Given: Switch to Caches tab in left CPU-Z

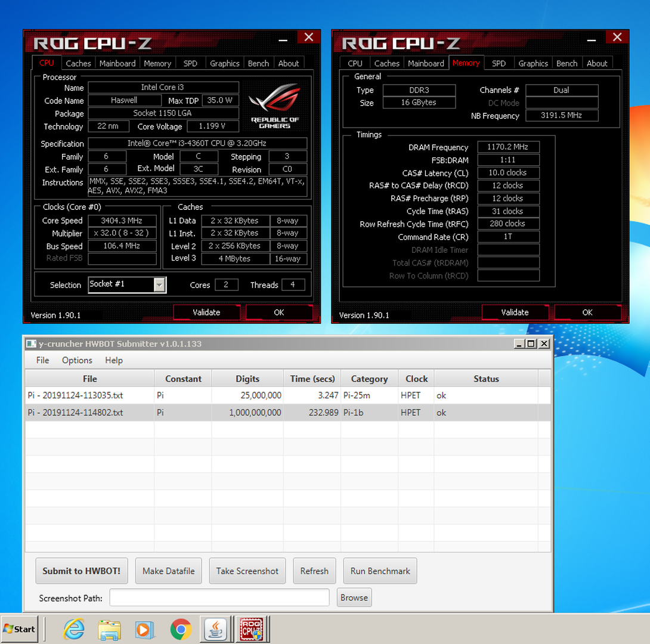Looking at the screenshot, I should click(x=78, y=63).
